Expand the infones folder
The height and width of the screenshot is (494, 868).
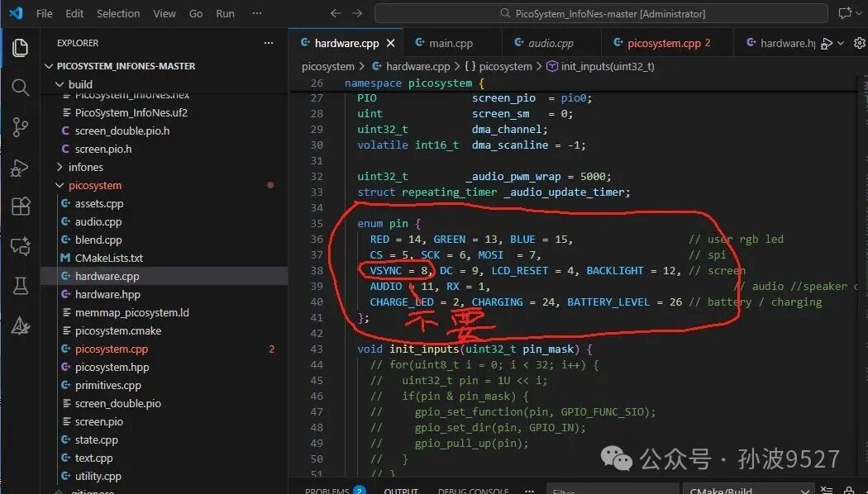(x=60, y=167)
